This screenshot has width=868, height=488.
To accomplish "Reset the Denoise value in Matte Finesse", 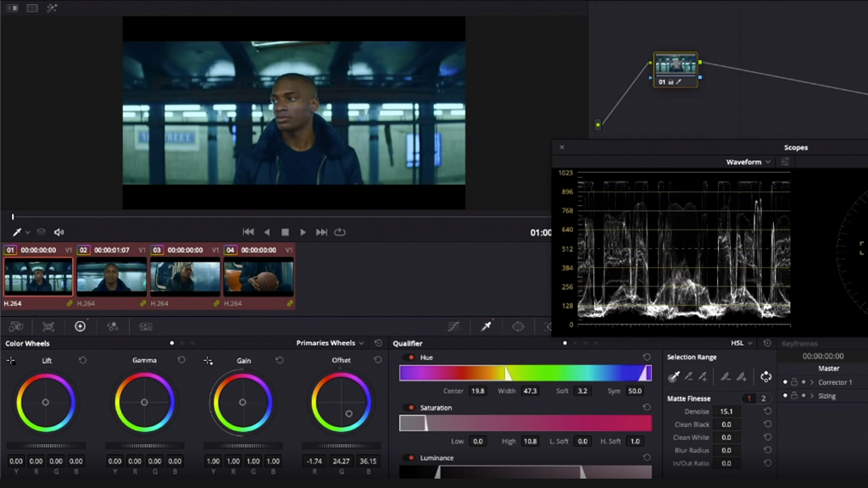I will click(767, 412).
